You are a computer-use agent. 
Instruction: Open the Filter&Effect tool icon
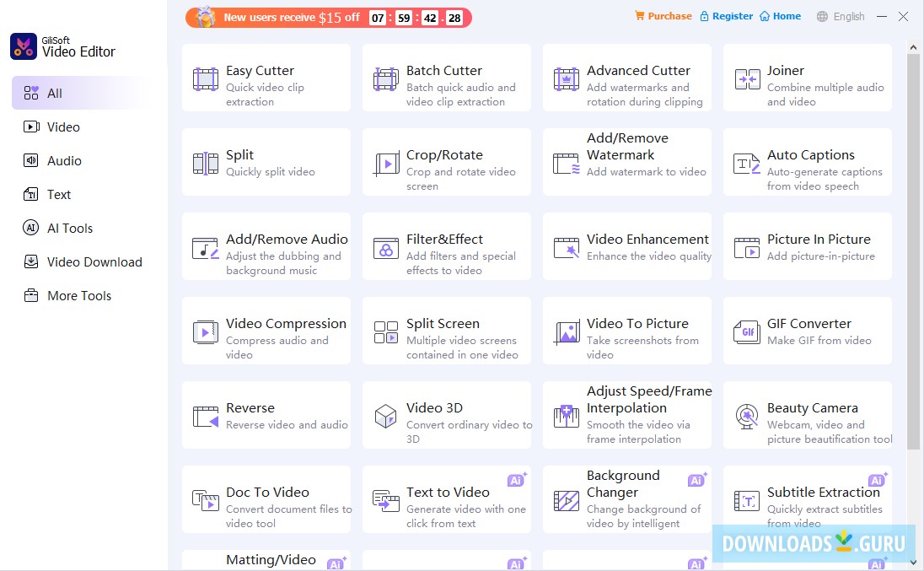(386, 248)
